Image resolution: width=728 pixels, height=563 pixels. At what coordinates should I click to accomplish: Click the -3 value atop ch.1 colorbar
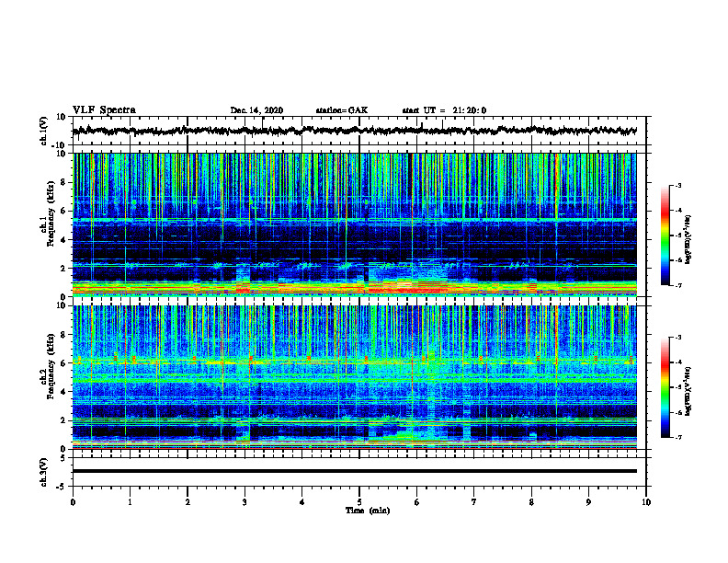[678, 185]
